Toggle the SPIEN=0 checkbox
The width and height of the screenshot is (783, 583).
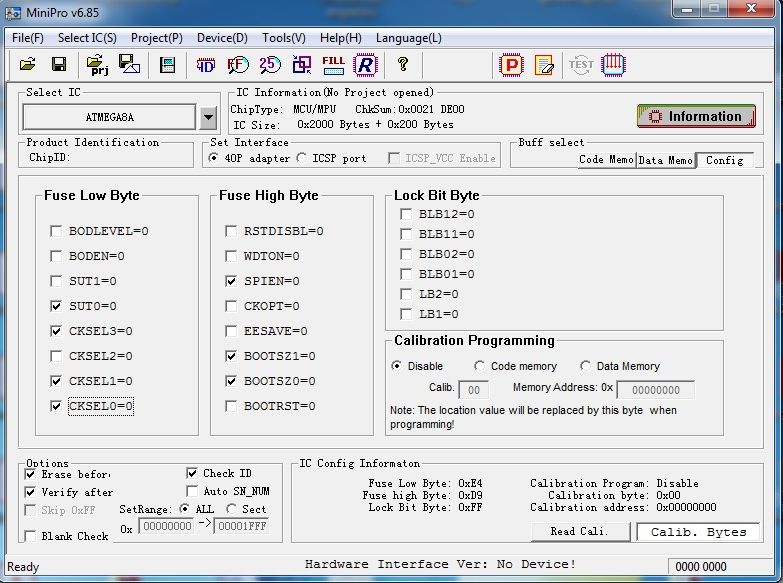(231, 281)
